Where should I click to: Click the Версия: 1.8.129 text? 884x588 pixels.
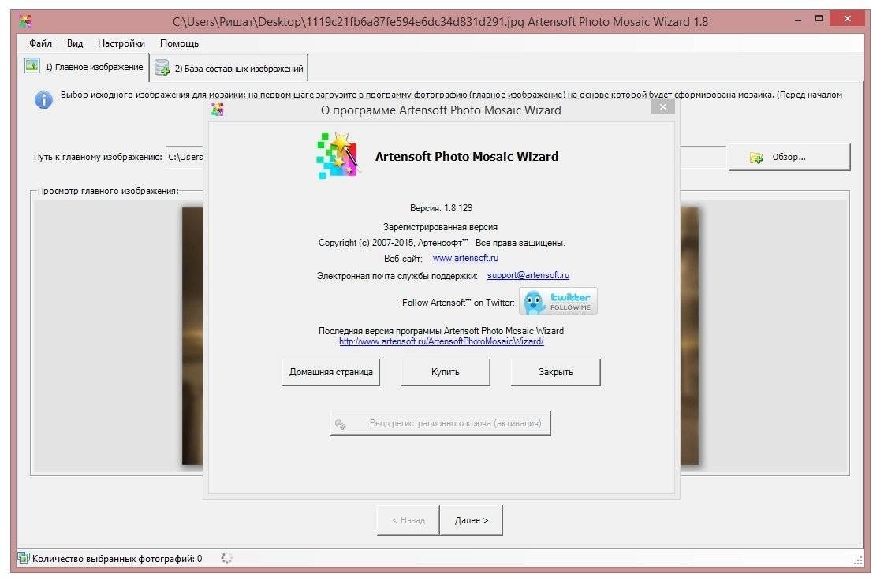442,208
